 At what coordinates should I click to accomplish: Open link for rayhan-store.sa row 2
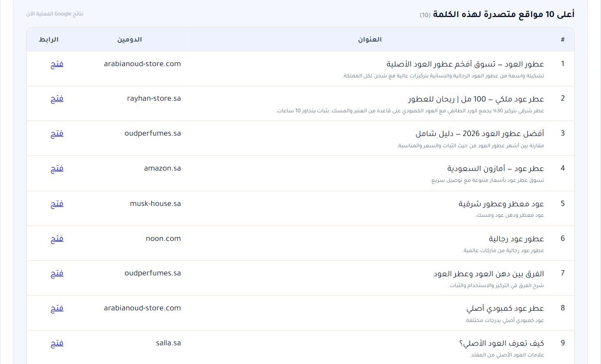(x=57, y=99)
